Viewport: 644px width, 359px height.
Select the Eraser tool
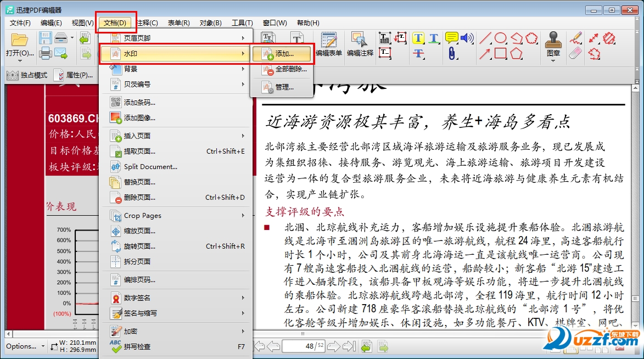(x=576, y=53)
